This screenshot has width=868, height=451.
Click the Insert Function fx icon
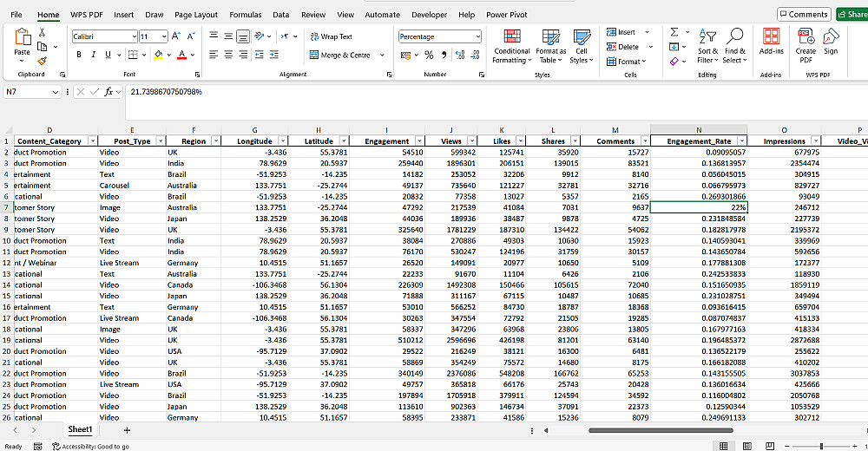coord(109,91)
